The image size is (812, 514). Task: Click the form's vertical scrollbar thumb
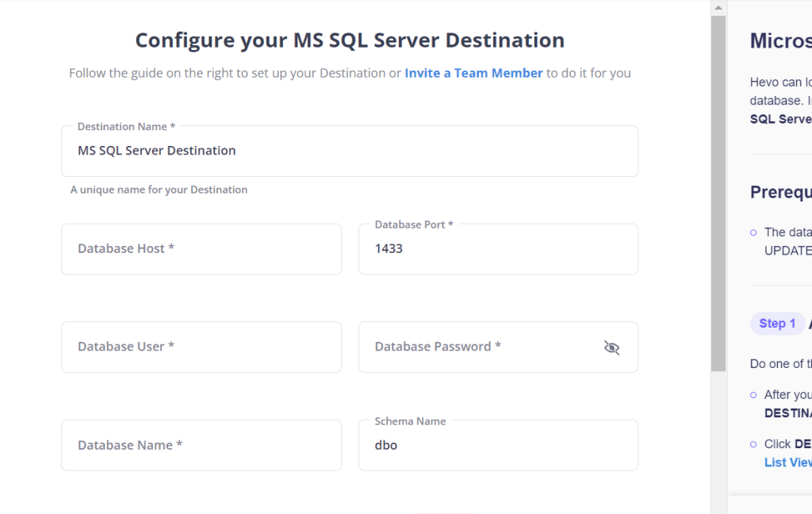pyautogui.click(x=718, y=194)
